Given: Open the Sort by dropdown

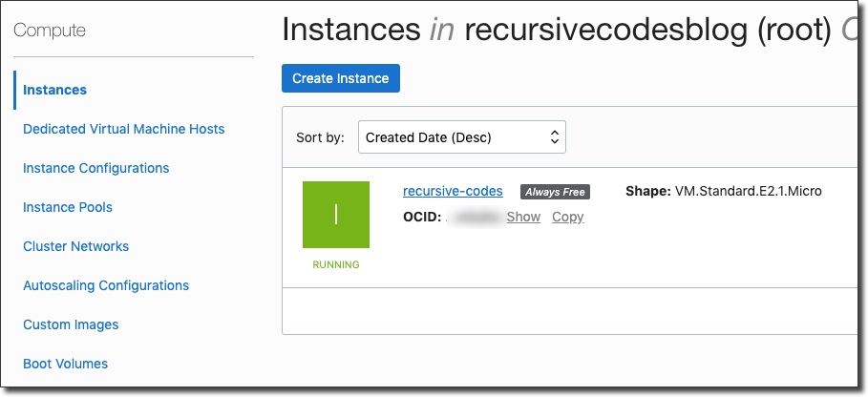Looking at the screenshot, I should coord(461,137).
